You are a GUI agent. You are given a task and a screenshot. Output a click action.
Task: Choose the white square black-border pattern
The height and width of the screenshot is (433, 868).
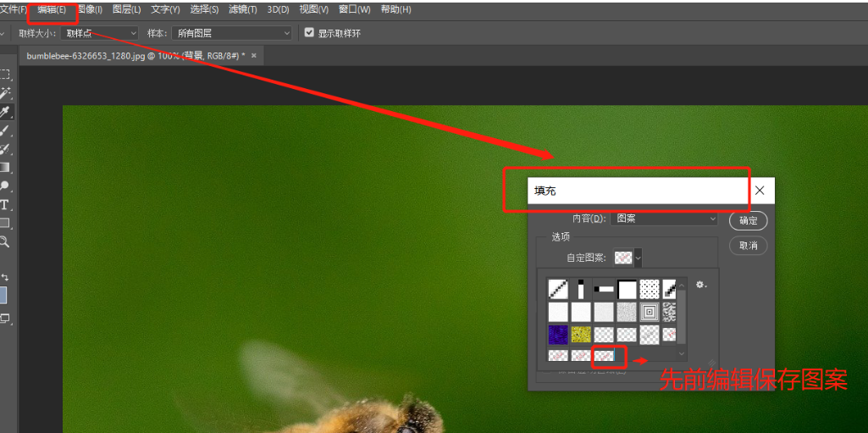click(x=627, y=289)
